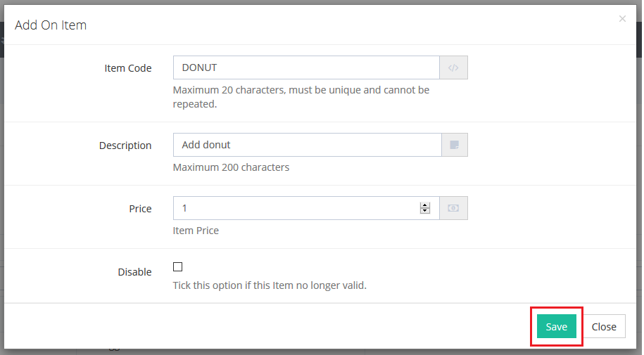Close dialog using the top-right X icon
The width and height of the screenshot is (644, 355).
pos(622,19)
